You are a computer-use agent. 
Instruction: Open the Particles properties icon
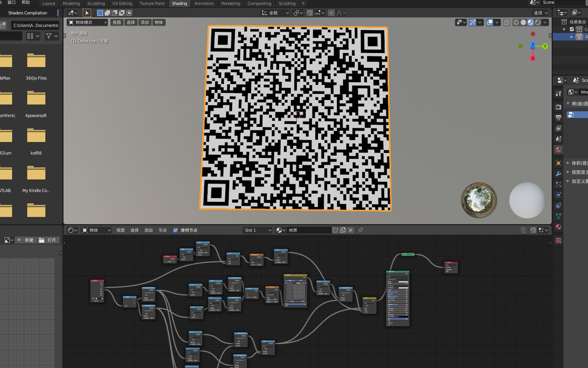[x=558, y=184]
